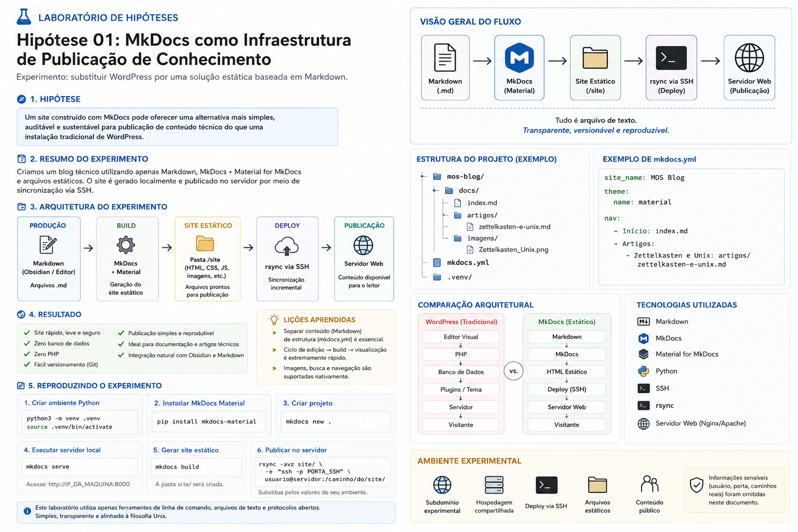The width and height of the screenshot is (798, 532).
Task: Click the Deploy cloud upload icon
Action: [287, 246]
